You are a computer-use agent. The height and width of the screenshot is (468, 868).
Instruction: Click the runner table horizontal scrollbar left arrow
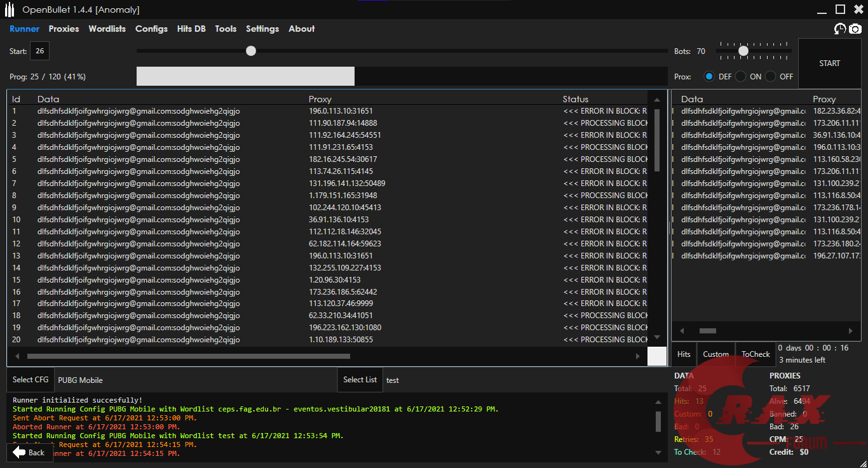[x=17, y=357]
